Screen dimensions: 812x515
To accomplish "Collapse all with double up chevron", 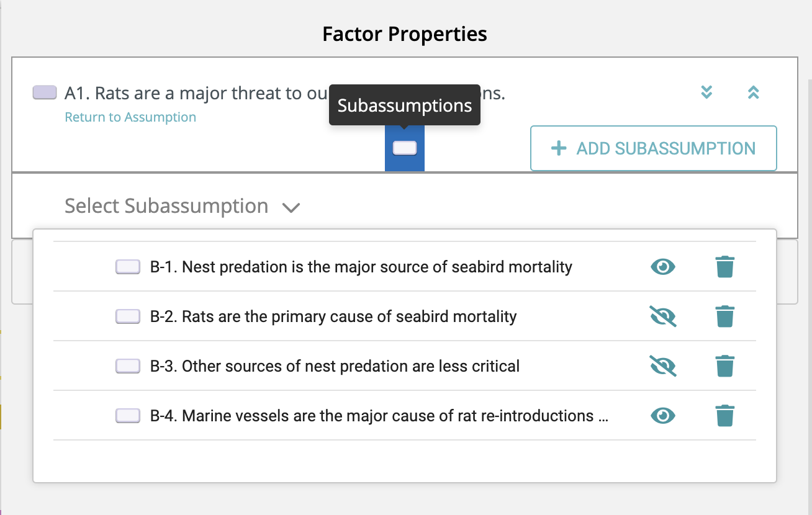I will (x=754, y=92).
